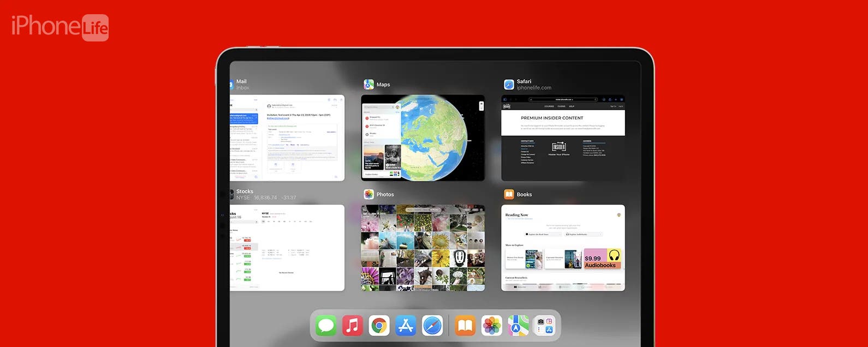Click the iPhone Life logo
This screenshot has height=347, width=868.
pos(60,27)
